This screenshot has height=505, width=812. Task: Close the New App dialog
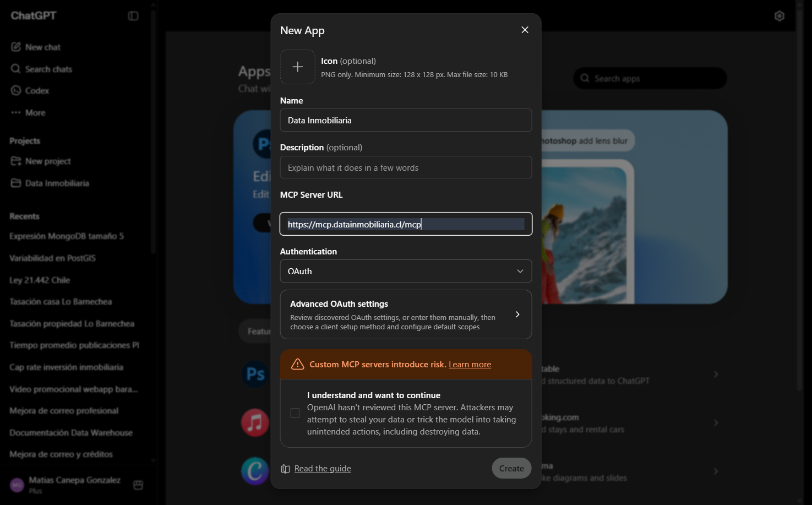coord(525,30)
